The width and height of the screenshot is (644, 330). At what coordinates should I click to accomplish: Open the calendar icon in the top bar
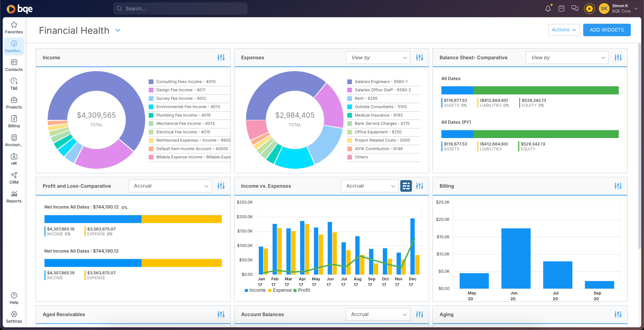click(x=561, y=8)
